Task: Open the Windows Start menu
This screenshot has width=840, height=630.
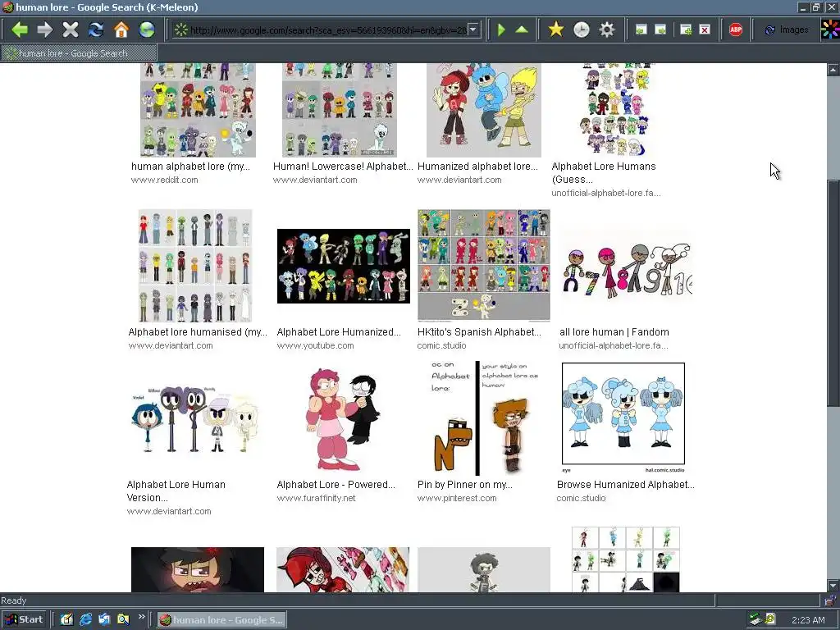Action: 25,619
